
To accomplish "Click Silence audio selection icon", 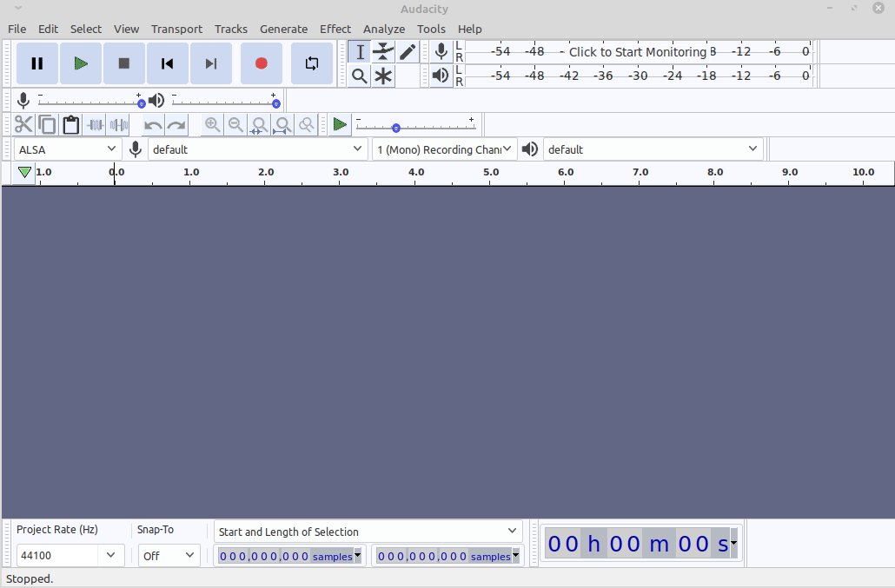I will (x=119, y=124).
